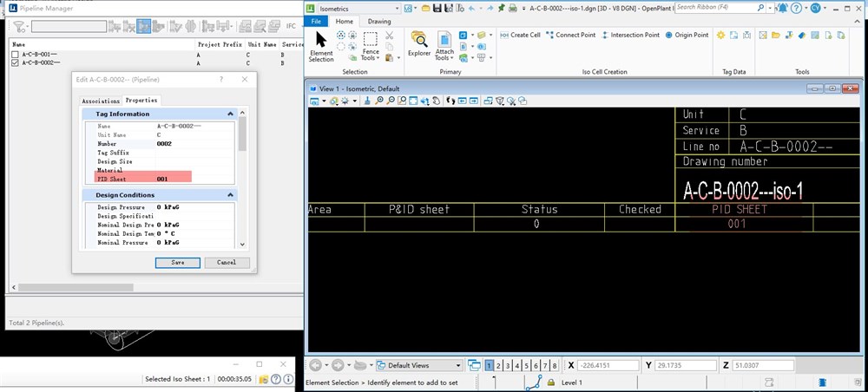Open the Drawing ribbon tab
The image size is (868, 392).
tap(379, 21)
